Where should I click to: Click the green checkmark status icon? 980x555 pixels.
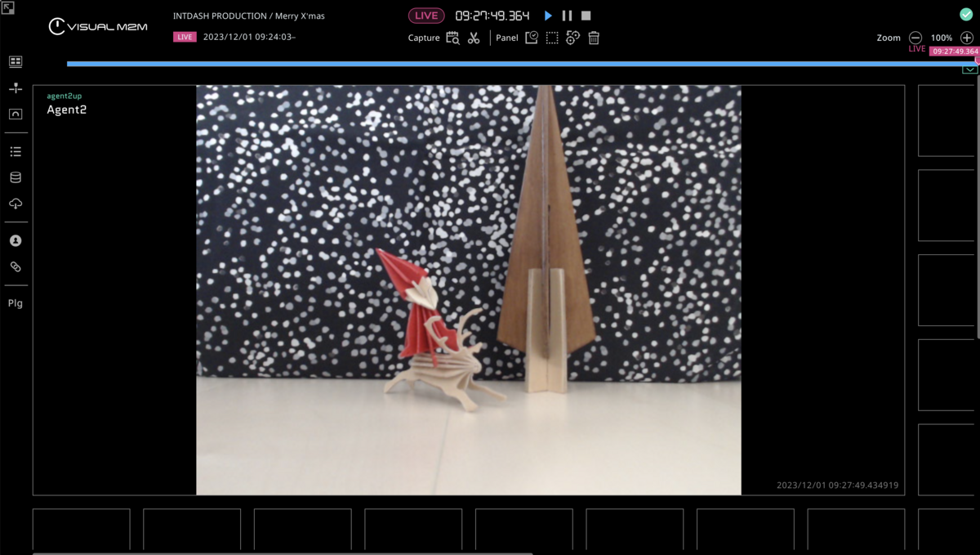pos(966,14)
